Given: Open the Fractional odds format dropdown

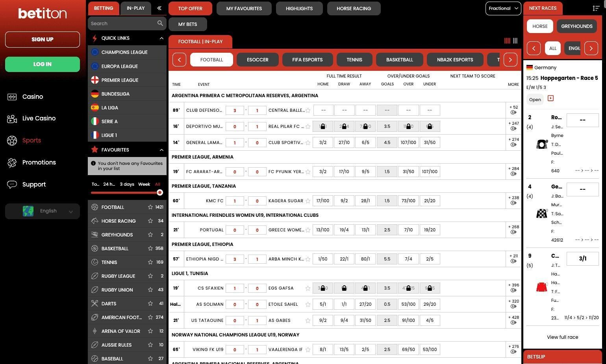Looking at the screenshot, I should 503,8.
